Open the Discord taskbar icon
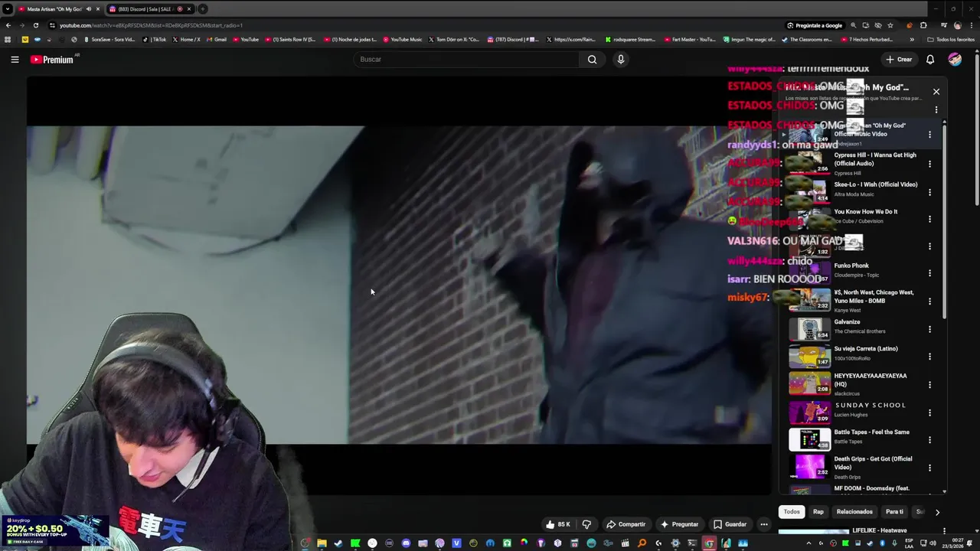 (x=406, y=543)
